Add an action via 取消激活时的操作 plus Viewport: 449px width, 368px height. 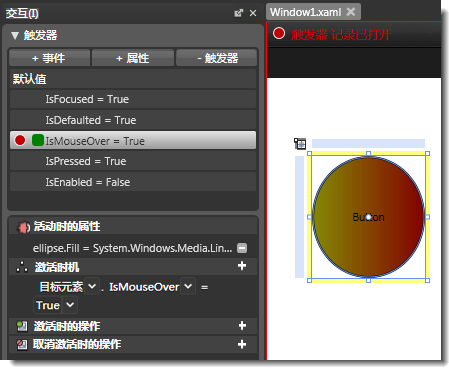point(242,344)
